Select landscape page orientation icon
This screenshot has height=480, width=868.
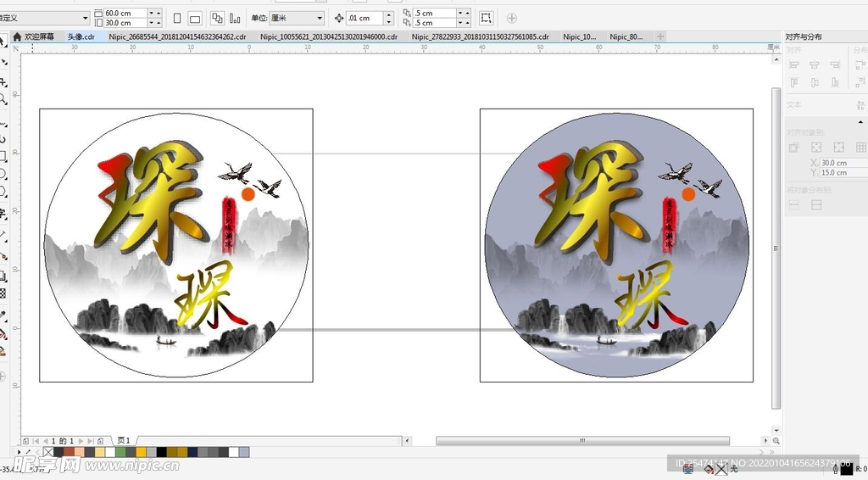(x=195, y=18)
